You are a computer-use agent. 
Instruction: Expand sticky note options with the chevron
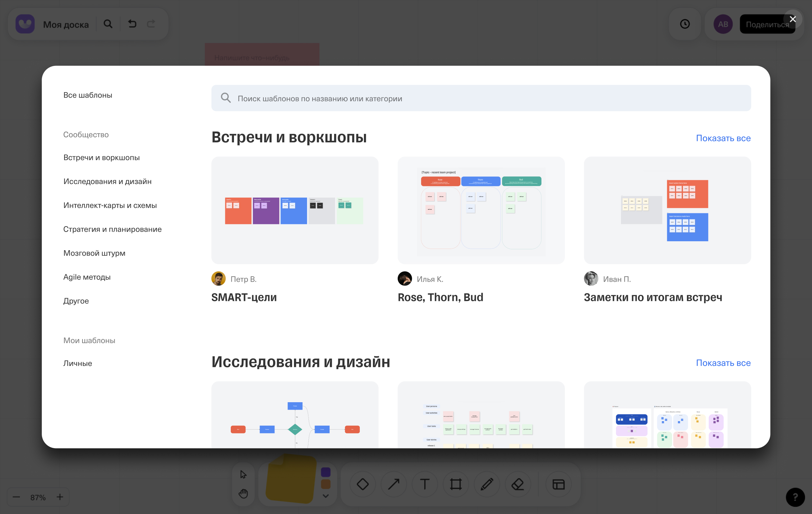(x=325, y=496)
